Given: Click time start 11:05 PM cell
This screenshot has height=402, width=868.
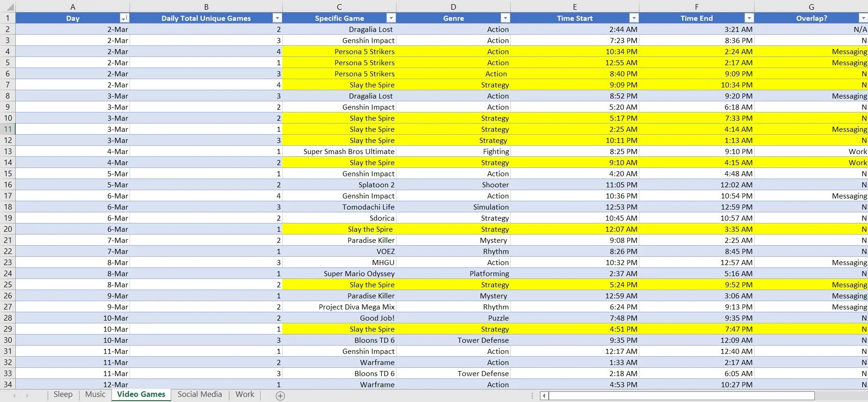Looking at the screenshot, I should tap(575, 185).
